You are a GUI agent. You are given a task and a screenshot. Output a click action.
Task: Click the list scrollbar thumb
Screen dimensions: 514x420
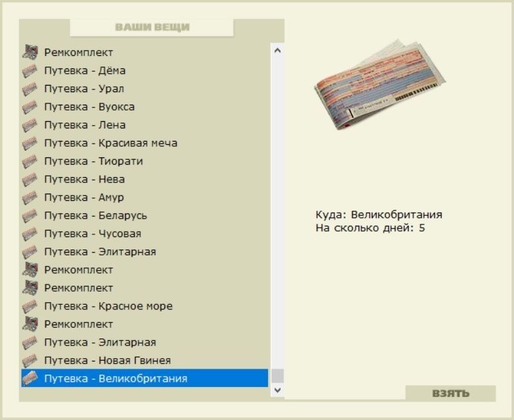tap(277, 376)
